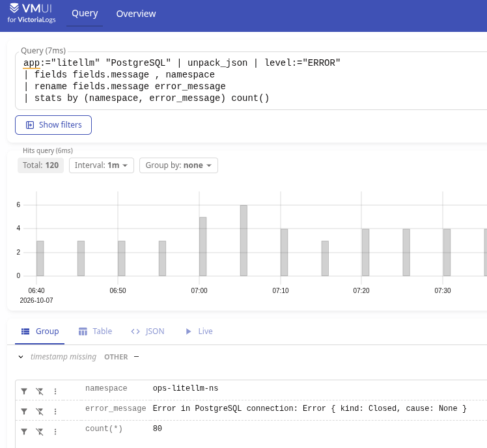Click the Live tab play icon
The width and height of the screenshot is (487, 448).
[188, 331]
